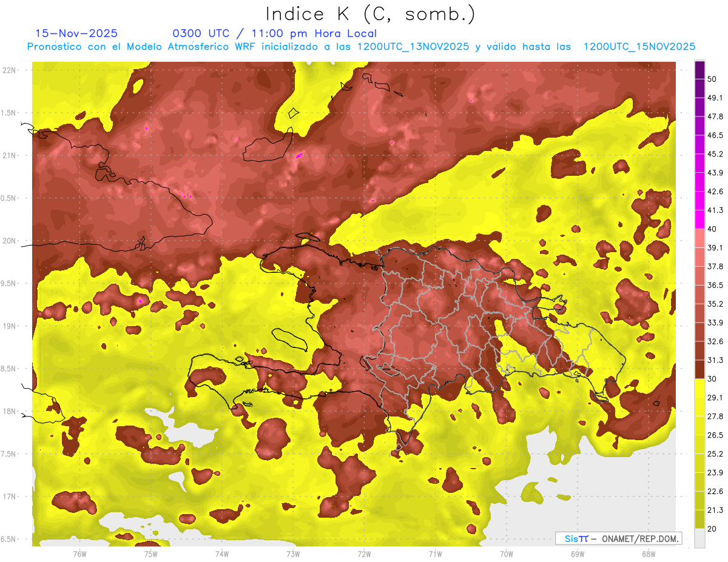Pick the dark purple swatch between 50 and 49.1

click(699, 88)
